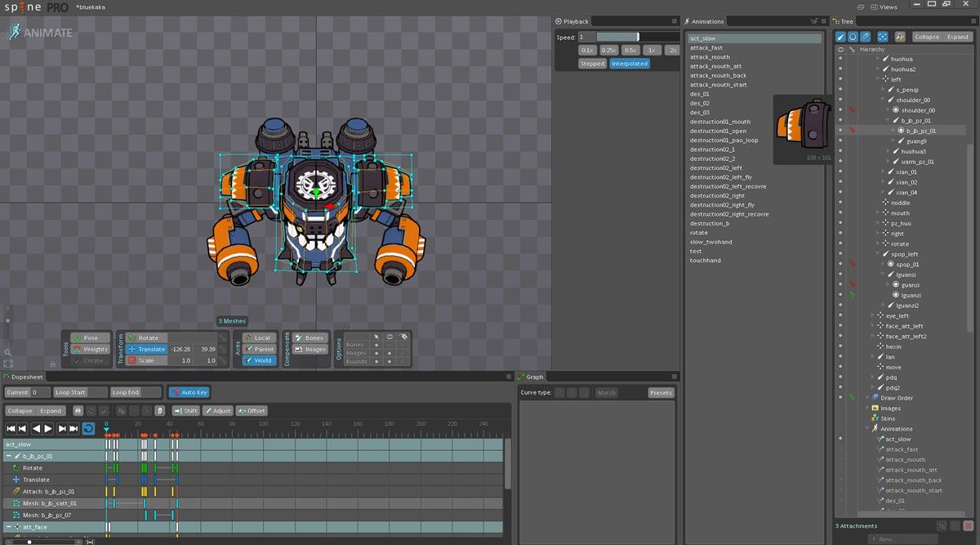
Task: Switch to the Tree tab
Action: [x=844, y=21]
